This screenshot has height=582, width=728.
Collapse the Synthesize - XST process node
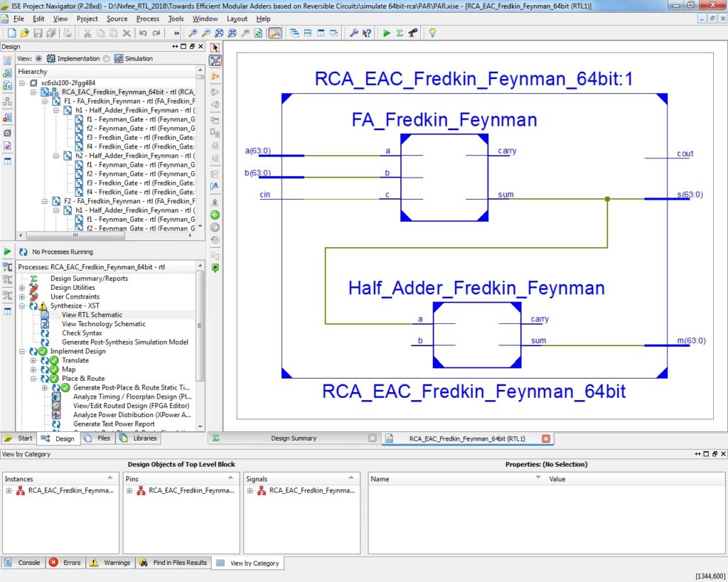point(22,306)
